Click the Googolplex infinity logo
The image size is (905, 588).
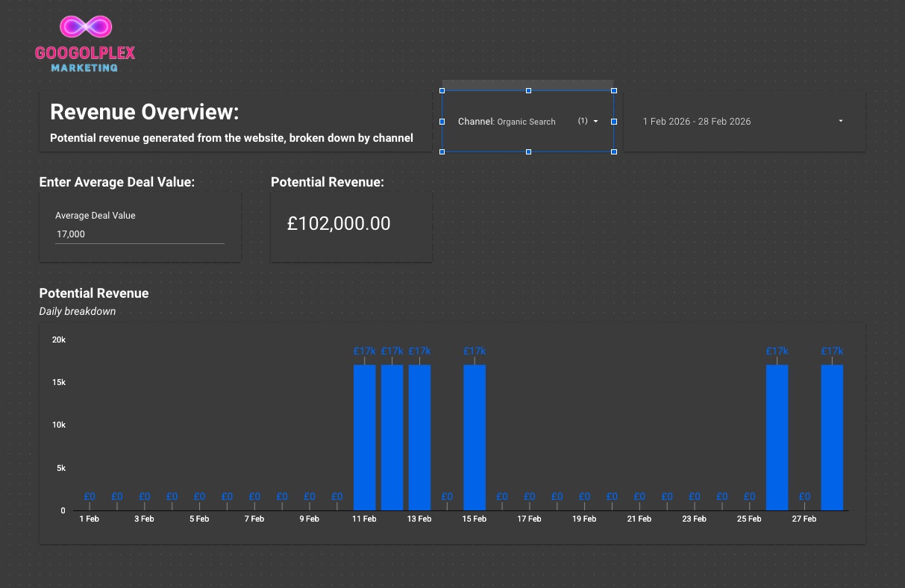point(84,24)
